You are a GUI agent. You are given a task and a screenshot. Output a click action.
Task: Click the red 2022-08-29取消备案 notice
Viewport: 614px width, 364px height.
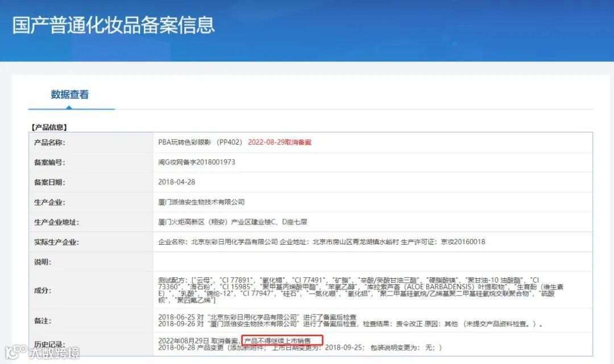tap(280, 143)
